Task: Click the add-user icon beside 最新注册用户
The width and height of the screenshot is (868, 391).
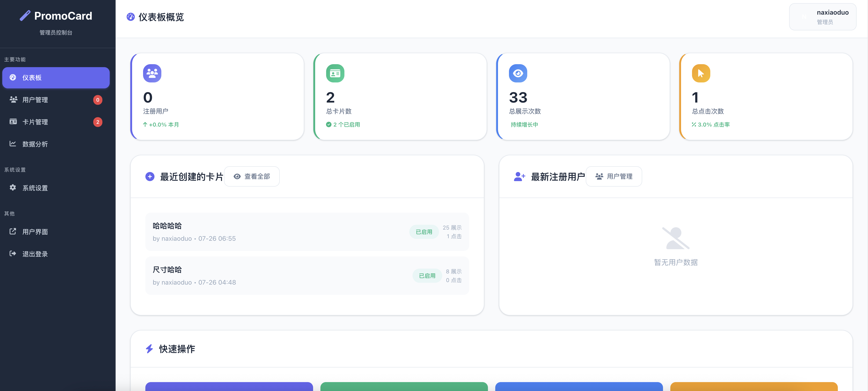Action: (519, 177)
